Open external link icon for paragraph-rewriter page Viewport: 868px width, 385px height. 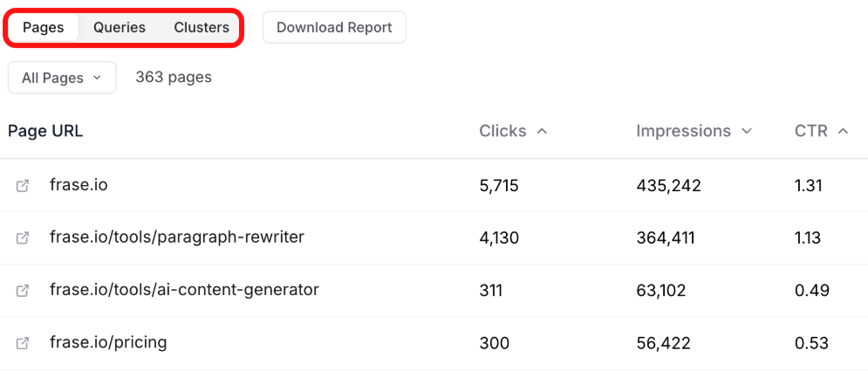coord(24,237)
